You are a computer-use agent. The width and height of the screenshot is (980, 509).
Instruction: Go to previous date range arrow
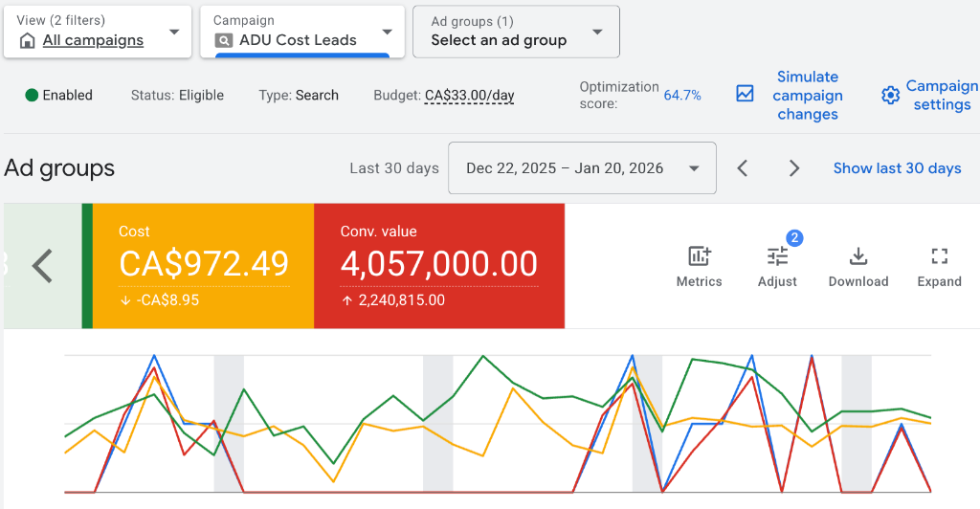(x=743, y=168)
